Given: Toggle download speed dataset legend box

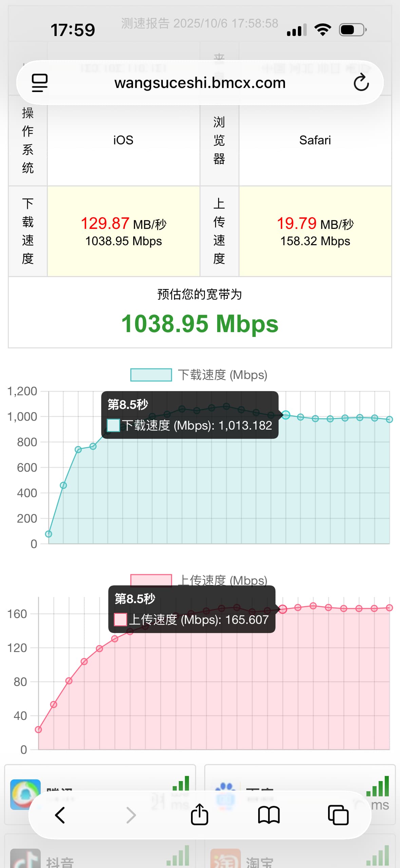Looking at the screenshot, I should 151,375.
